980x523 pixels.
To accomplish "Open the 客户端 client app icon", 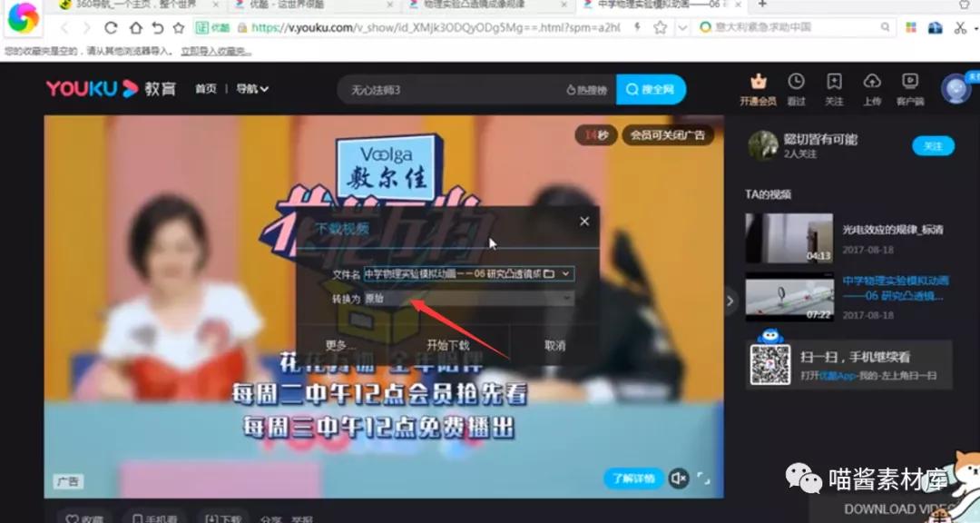I will [909, 86].
